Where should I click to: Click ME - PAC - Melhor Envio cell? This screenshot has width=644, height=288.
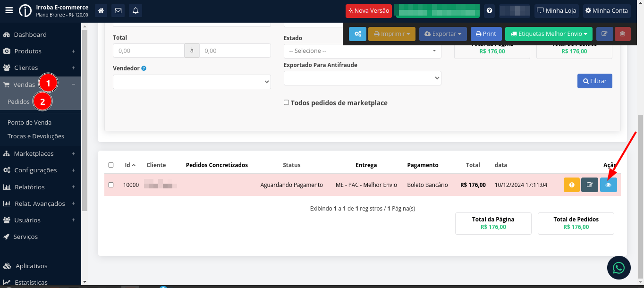(x=366, y=185)
